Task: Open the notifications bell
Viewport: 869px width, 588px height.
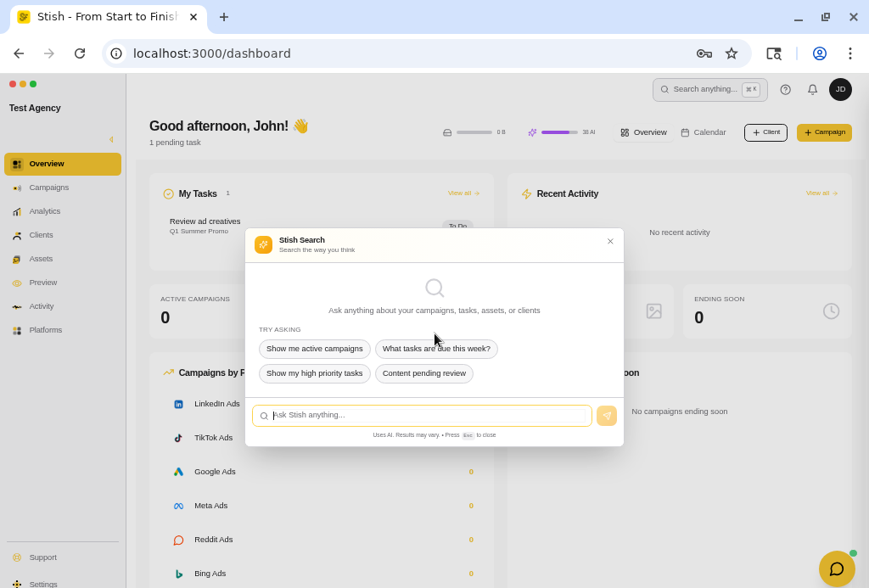Action: (812, 90)
